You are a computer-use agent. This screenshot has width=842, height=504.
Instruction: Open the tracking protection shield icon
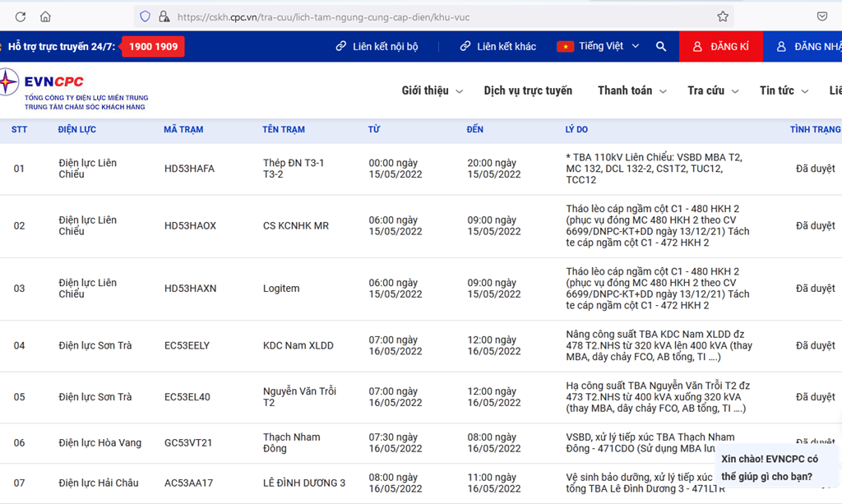pyautogui.click(x=145, y=16)
